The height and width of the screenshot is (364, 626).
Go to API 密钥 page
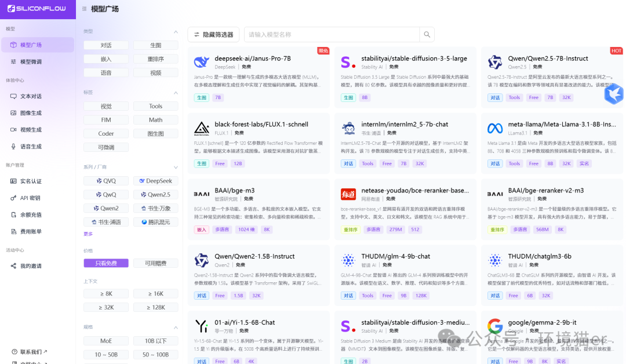pyautogui.click(x=38, y=198)
